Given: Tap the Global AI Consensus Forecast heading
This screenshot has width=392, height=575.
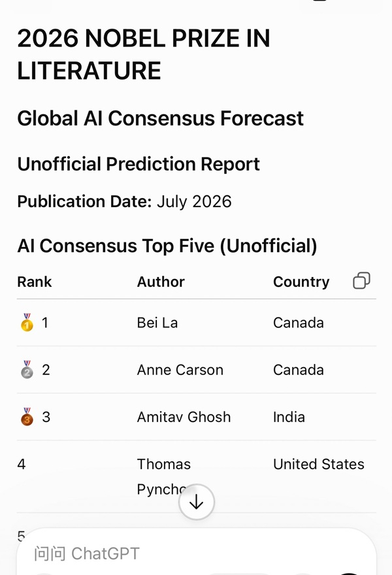Looking at the screenshot, I should [x=160, y=118].
